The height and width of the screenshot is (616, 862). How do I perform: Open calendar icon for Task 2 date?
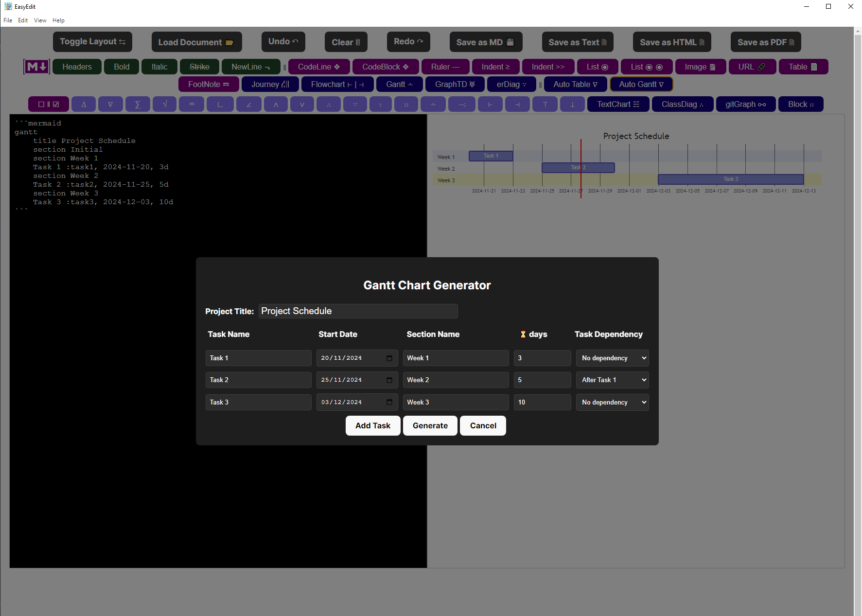[389, 380]
